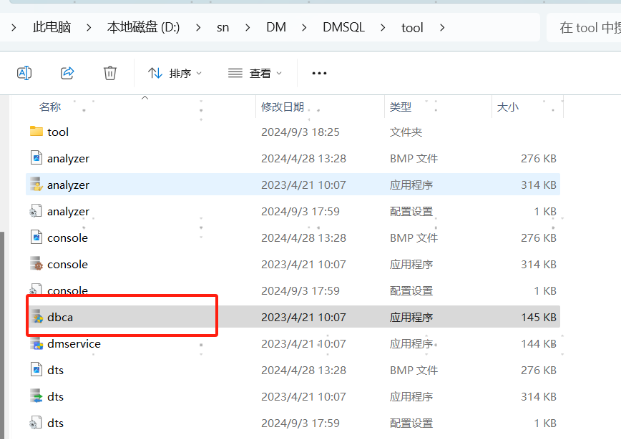Image resolution: width=626 pixels, height=439 pixels.
Task: Select the dts BMP file icon
Action: [36, 370]
